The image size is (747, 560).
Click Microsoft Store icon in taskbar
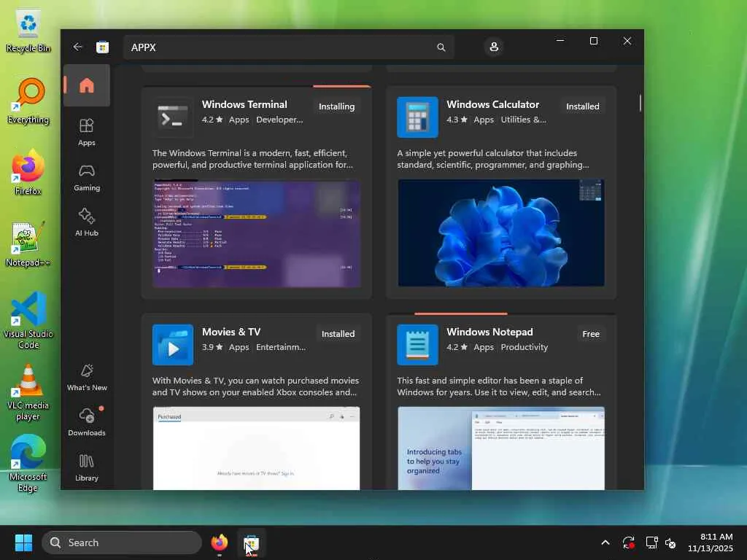click(x=251, y=542)
